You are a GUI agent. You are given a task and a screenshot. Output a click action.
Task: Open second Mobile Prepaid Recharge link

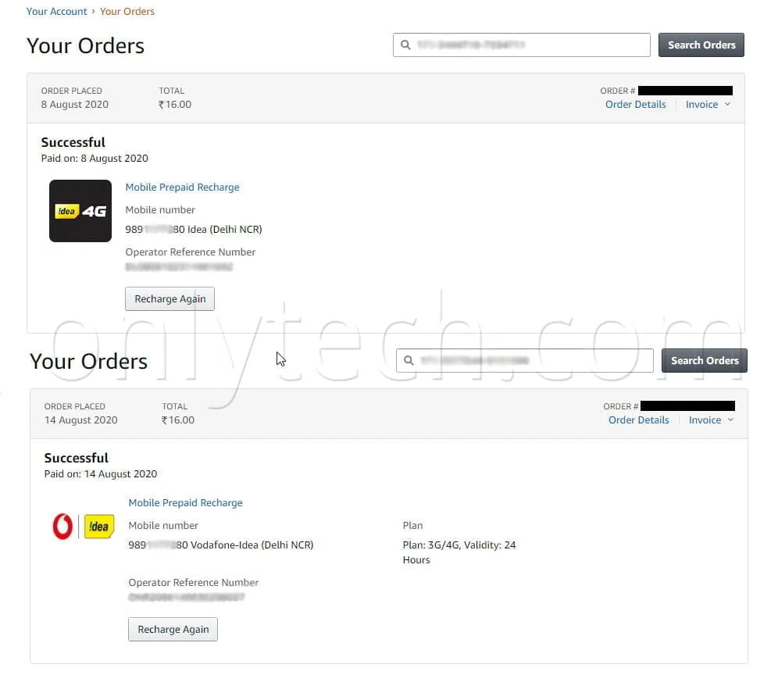[186, 502]
